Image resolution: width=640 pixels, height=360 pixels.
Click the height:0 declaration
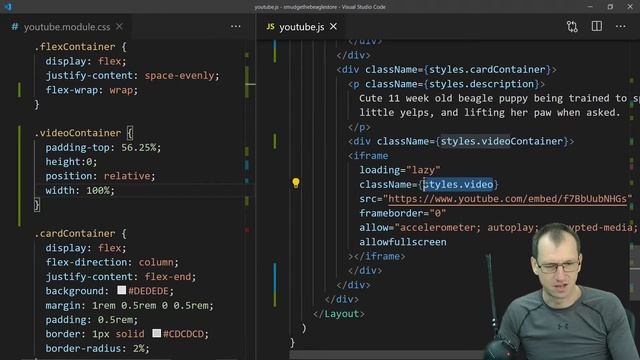71,162
